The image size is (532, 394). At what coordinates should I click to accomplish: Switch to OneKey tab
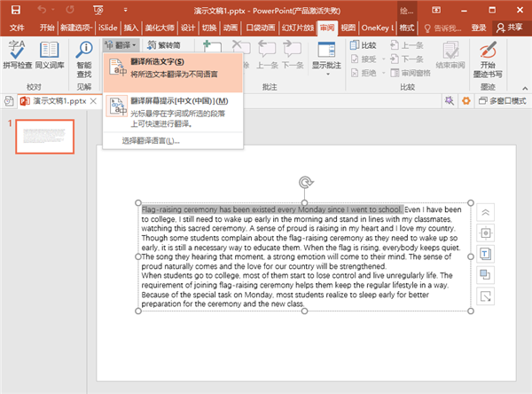point(378,28)
